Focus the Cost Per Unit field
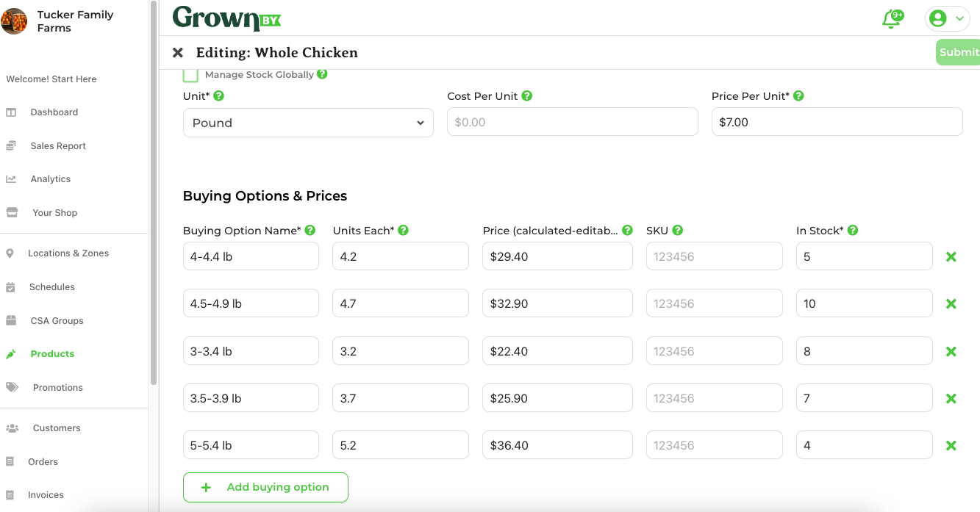Screen dimensions: 980x512 [x=573, y=122]
